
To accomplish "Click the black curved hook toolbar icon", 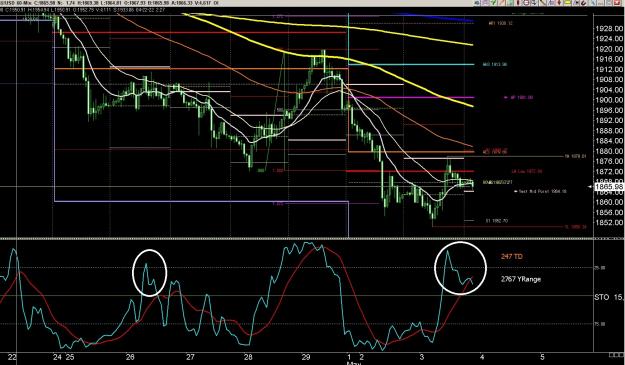I will [584, 2].
